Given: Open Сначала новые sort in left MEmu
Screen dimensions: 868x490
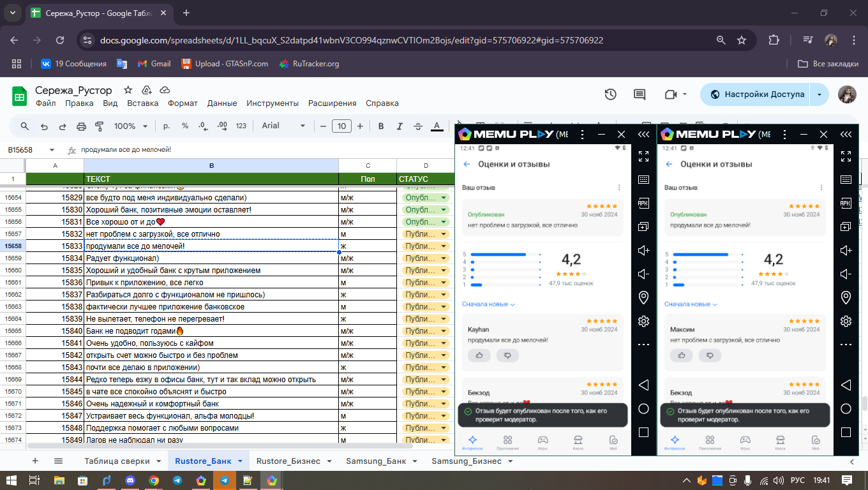Looking at the screenshot, I should (488, 304).
